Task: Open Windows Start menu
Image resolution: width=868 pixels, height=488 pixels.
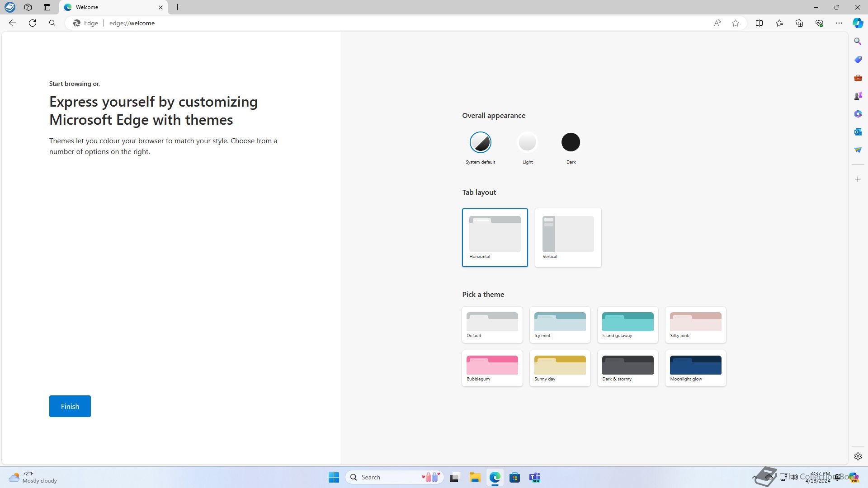Action: click(334, 477)
